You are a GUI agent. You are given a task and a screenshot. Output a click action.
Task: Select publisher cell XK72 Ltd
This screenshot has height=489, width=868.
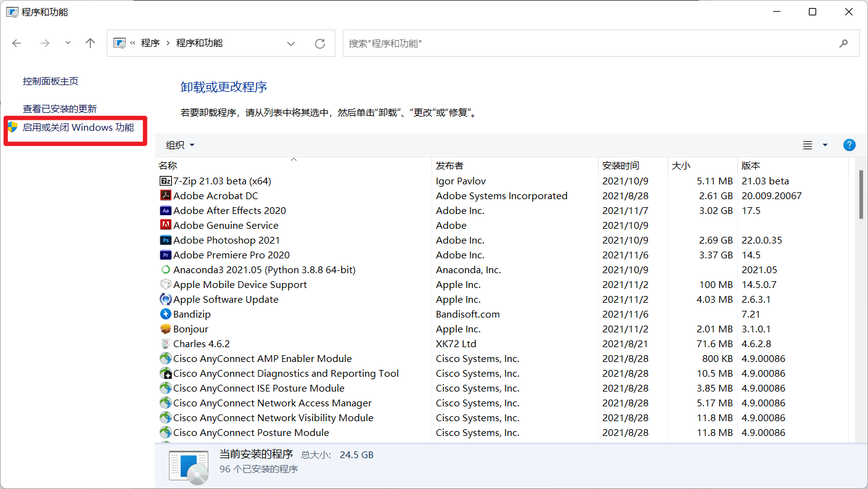click(456, 344)
